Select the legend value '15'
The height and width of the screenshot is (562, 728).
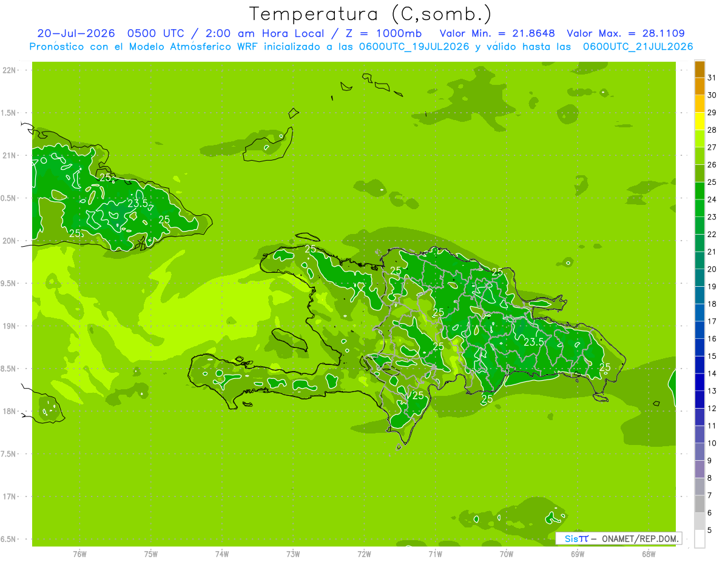coord(712,356)
